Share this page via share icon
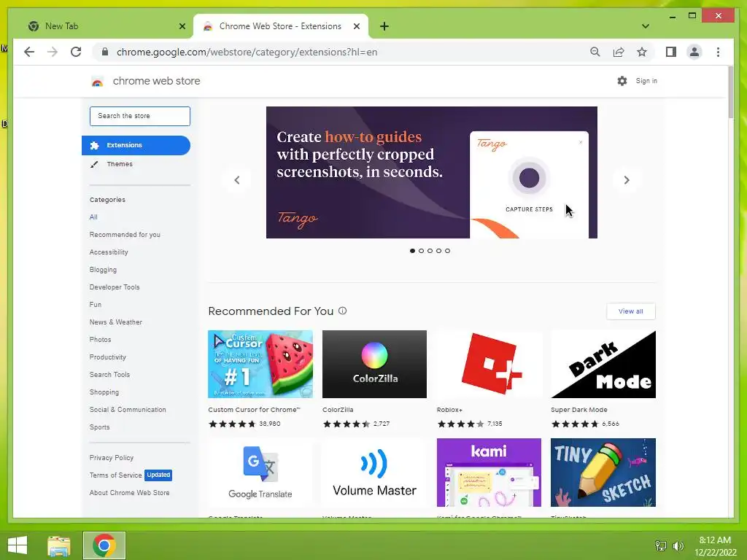This screenshot has width=747, height=560. (619, 52)
